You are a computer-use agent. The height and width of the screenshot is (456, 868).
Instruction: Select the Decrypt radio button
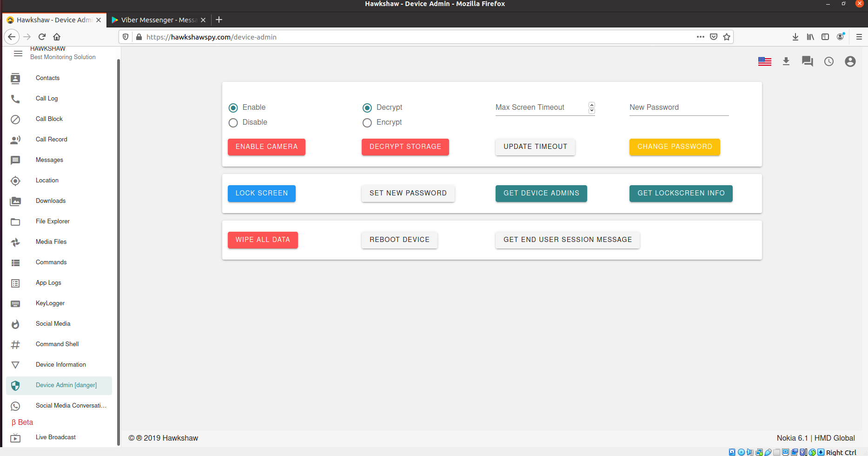pyautogui.click(x=367, y=108)
